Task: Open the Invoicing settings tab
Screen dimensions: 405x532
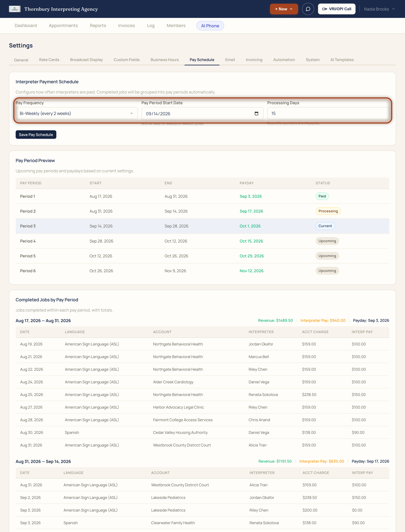Action: click(254, 60)
